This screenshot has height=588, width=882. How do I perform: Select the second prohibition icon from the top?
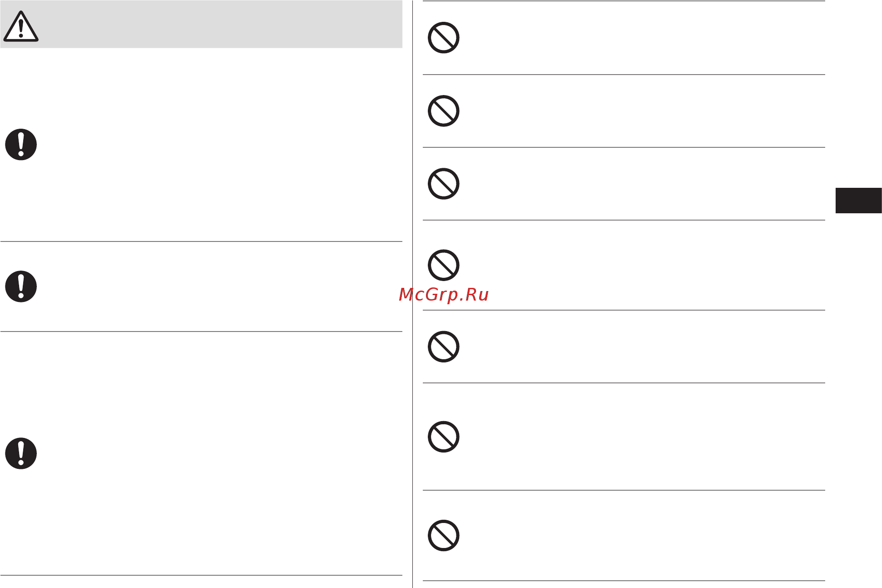click(x=444, y=111)
